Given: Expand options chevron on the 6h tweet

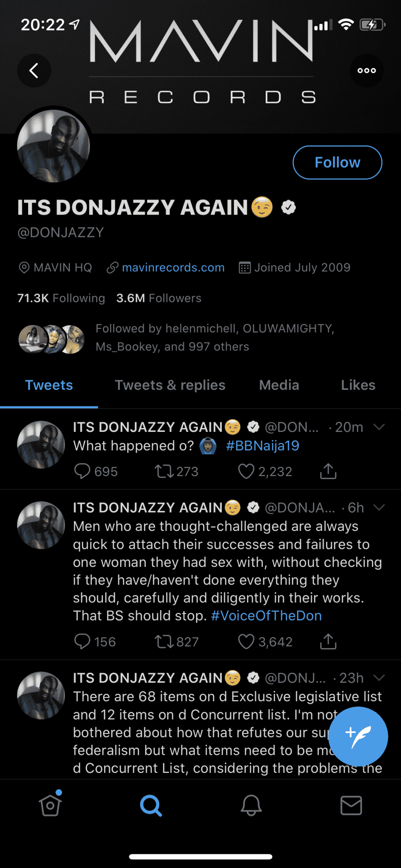Looking at the screenshot, I should [379, 507].
